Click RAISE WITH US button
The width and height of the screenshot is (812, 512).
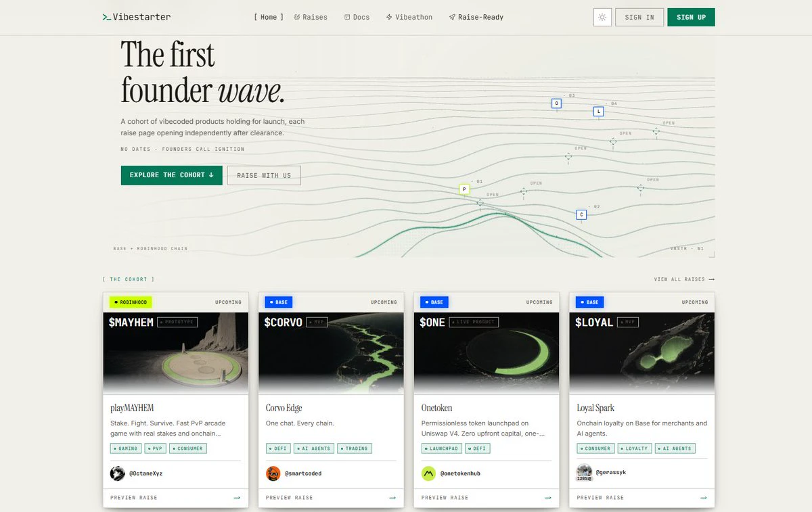(x=264, y=175)
